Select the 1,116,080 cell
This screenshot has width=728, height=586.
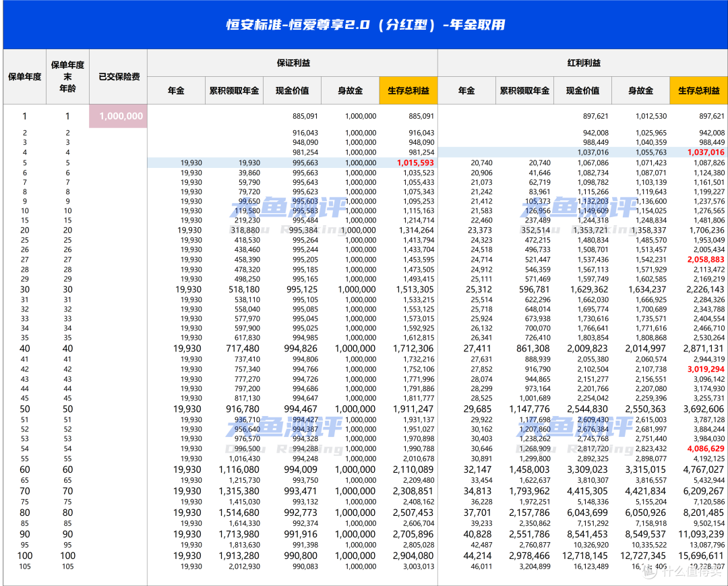[239, 469]
